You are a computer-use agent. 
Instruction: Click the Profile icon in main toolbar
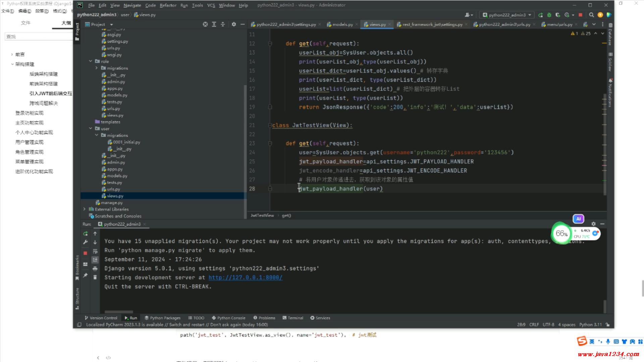tap(567, 15)
